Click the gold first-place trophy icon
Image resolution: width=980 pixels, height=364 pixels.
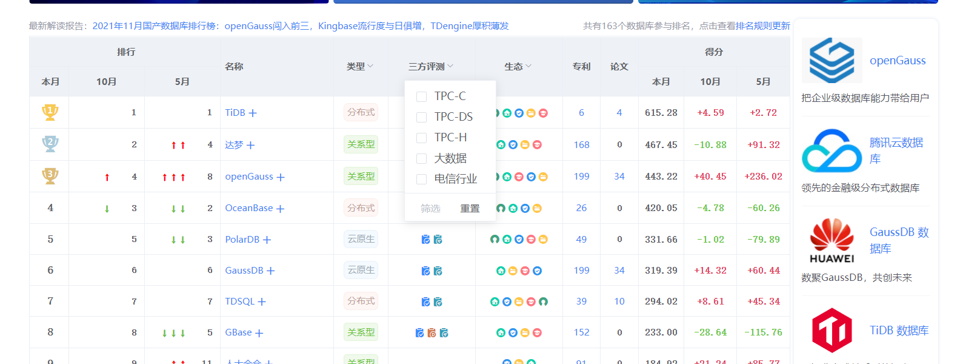[x=50, y=112]
